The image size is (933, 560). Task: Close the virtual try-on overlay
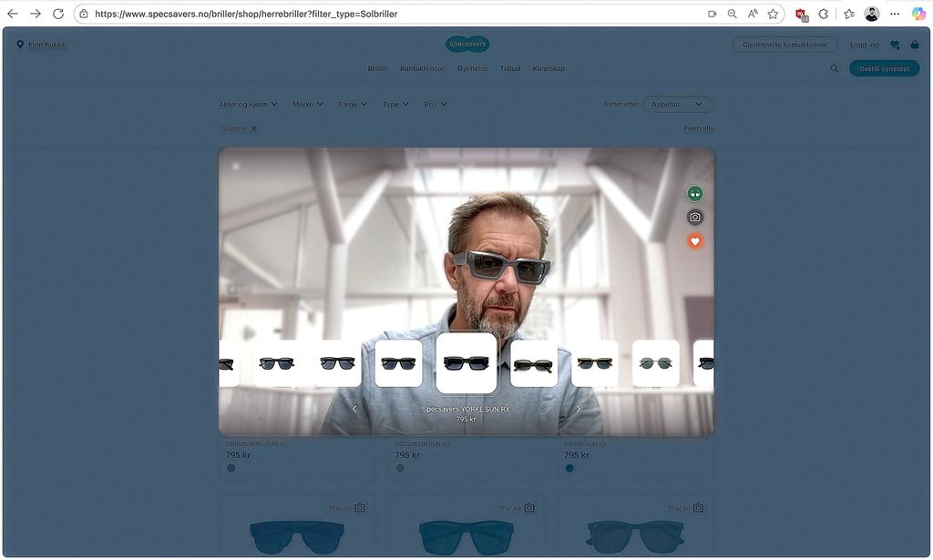click(236, 167)
